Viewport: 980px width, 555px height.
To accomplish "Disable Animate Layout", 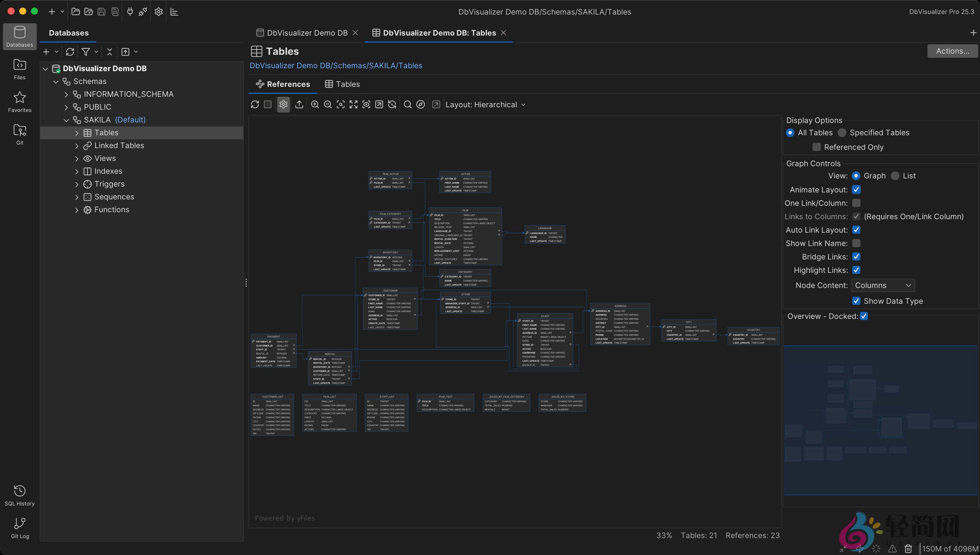I will click(856, 189).
